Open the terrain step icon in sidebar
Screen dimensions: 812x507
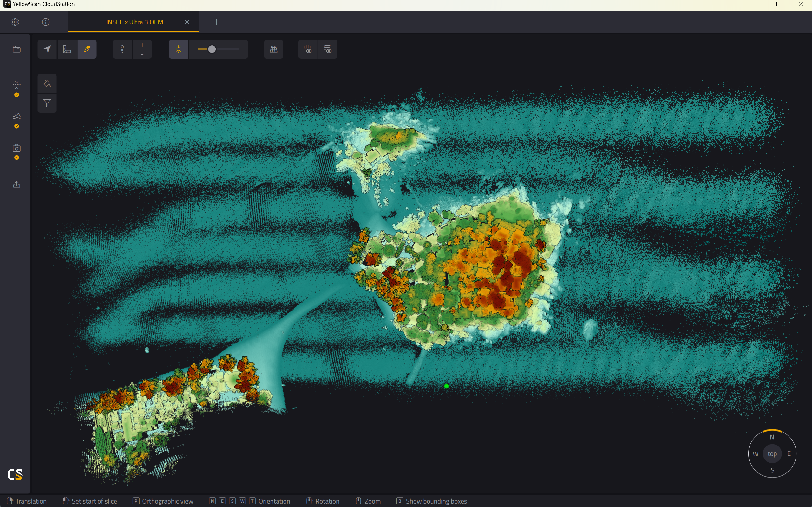[x=16, y=116]
